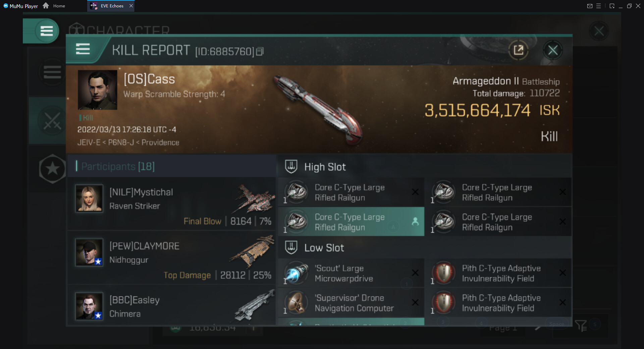
Task: Click the Participants [18] header
Action: (x=117, y=166)
